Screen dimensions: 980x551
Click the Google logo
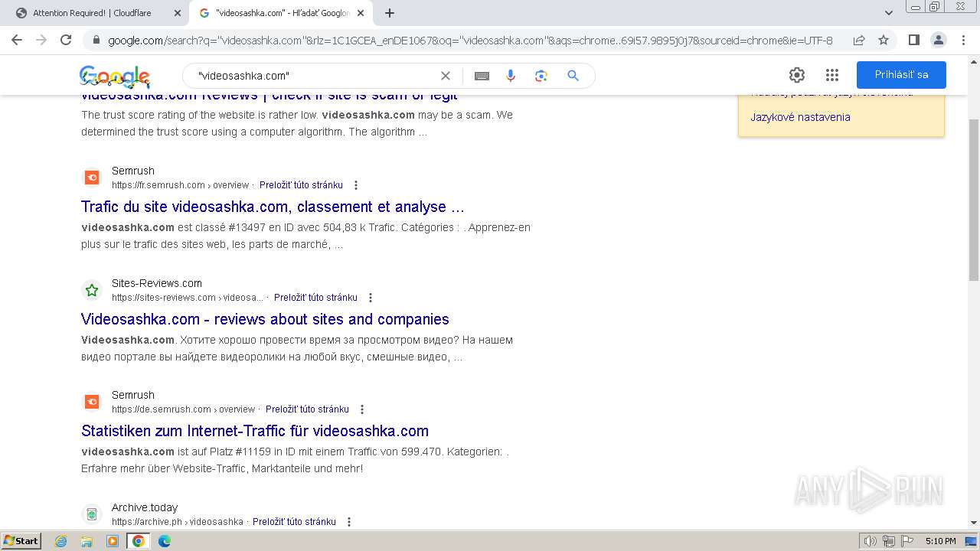point(115,76)
